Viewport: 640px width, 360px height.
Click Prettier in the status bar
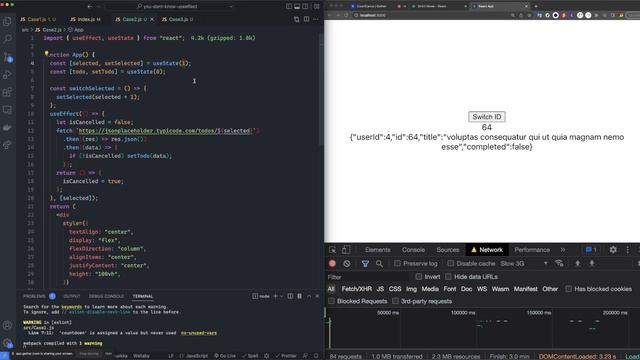coord(286,356)
